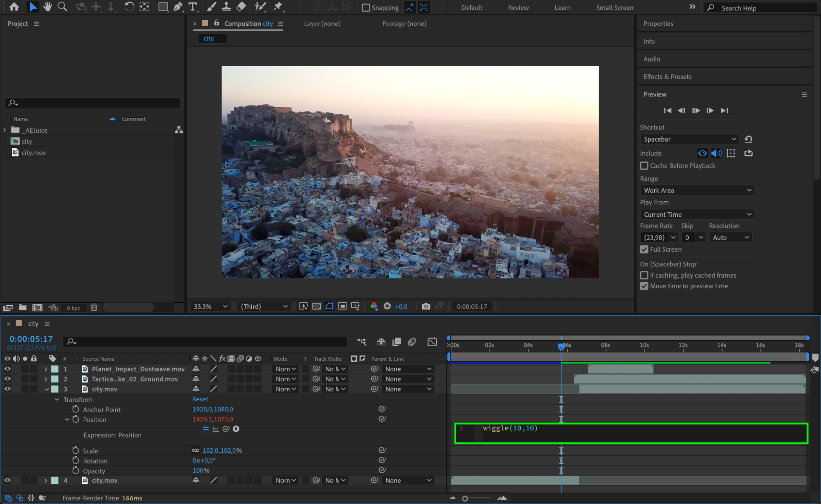
Task: Toggle the Position property stopwatch
Action: click(76, 419)
